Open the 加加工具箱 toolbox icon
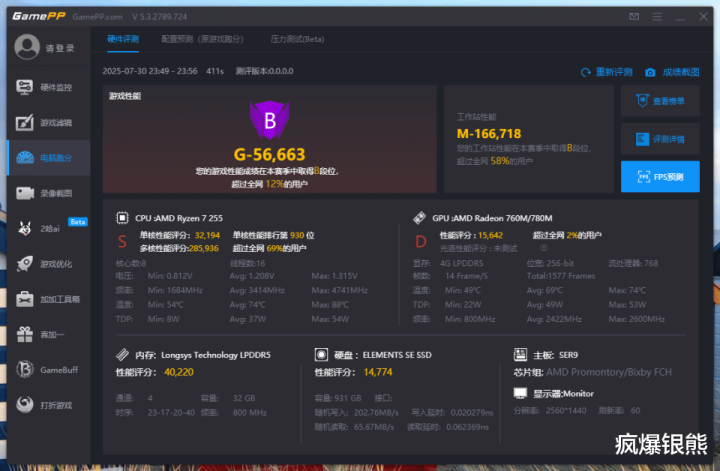Viewport: 720px width, 471px height. coord(25,299)
